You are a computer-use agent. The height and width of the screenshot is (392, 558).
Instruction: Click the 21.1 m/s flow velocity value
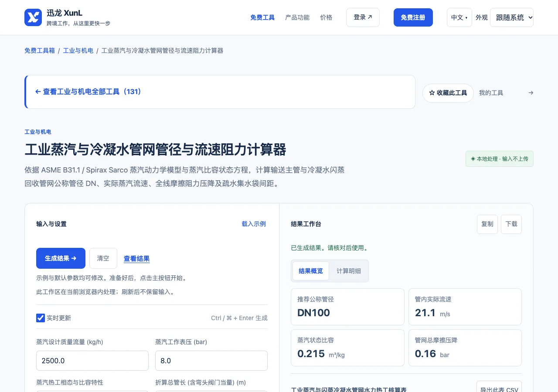pyautogui.click(x=432, y=313)
